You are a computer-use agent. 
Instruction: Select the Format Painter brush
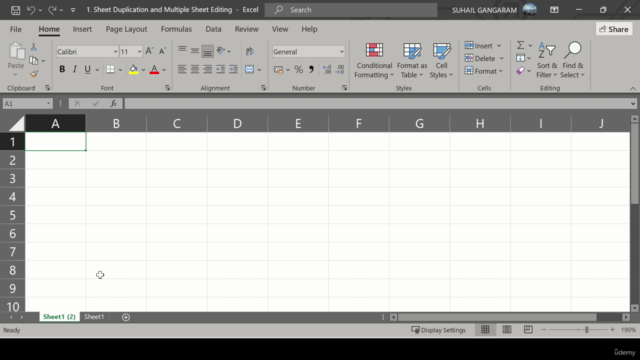click(x=33, y=74)
